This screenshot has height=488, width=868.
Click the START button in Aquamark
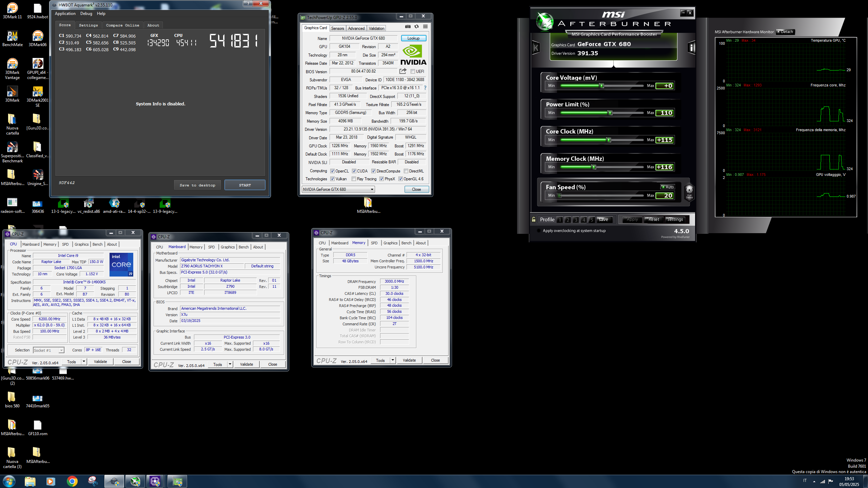(245, 185)
